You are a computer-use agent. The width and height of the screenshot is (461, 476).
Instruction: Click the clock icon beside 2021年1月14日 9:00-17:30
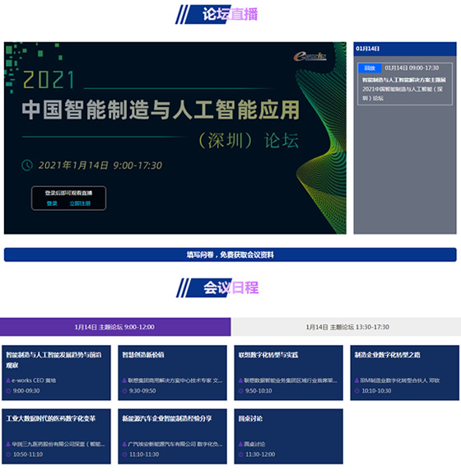pos(27,166)
